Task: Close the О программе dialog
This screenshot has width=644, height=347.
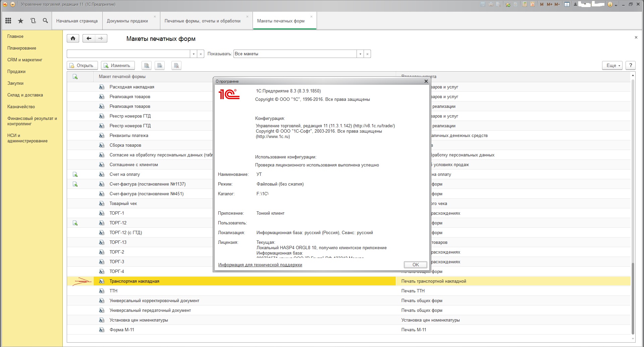Action: (426, 81)
